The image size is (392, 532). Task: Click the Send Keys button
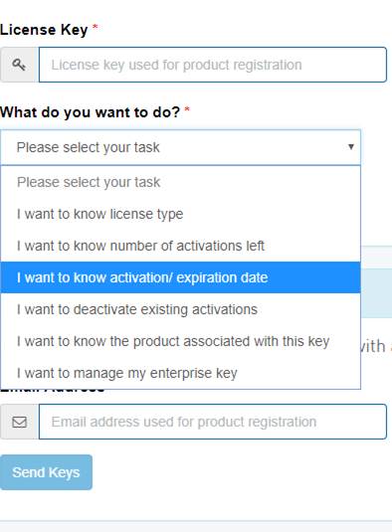coord(46,472)
